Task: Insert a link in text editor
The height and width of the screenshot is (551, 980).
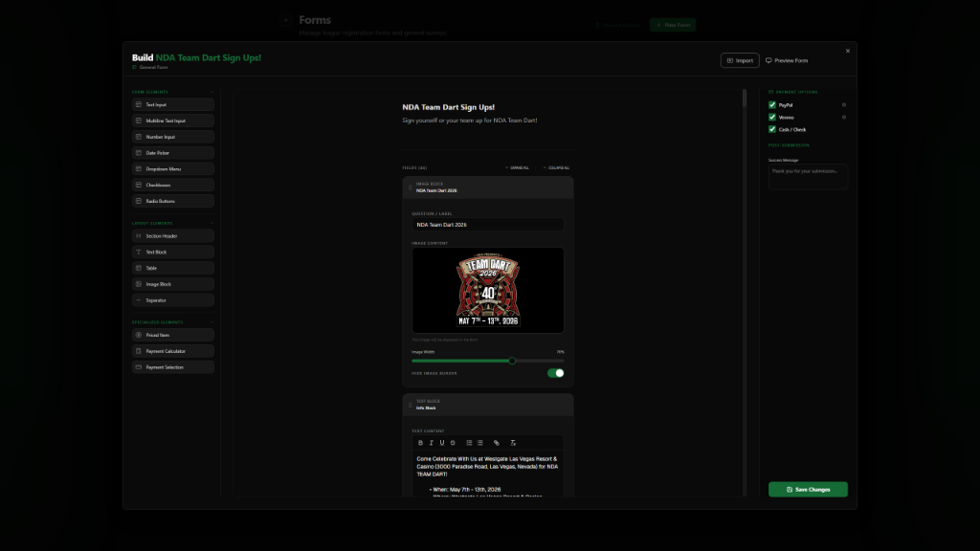Action: point(497,443)
